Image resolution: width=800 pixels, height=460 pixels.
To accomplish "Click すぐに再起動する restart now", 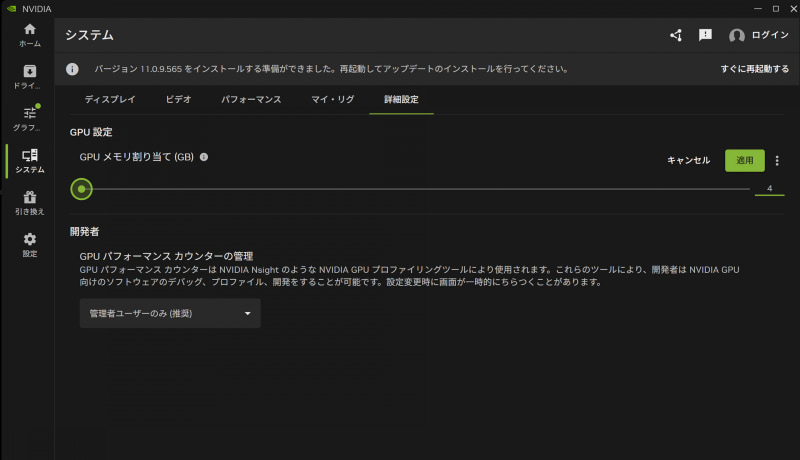I will point(755,69).
